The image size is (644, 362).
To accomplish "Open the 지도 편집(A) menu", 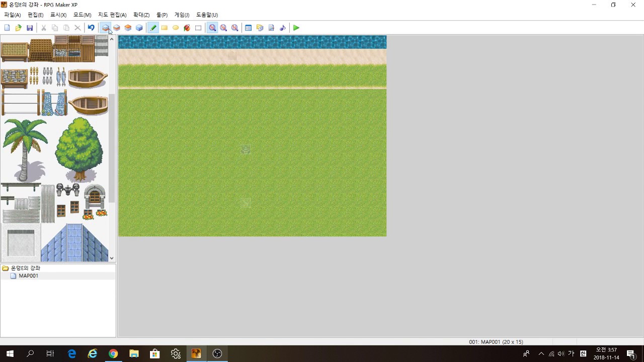I will (x=112, y=15).
